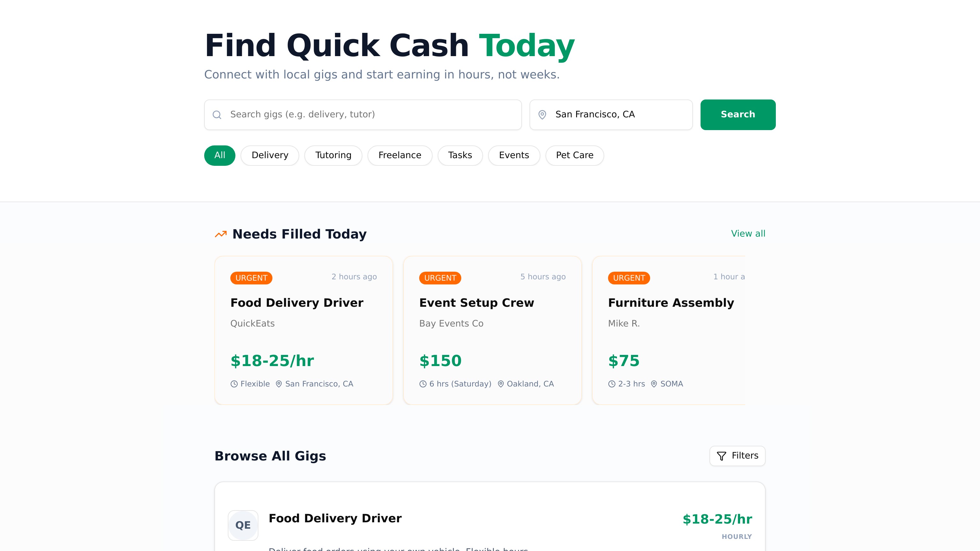The image size is (980, 551).
Task: Follow the View all link
Action: click(747, 233)
